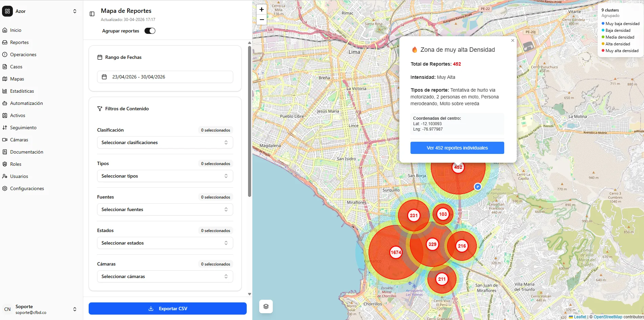
Task: Click Media densidad green legend dot
Action: coord(603,37)
